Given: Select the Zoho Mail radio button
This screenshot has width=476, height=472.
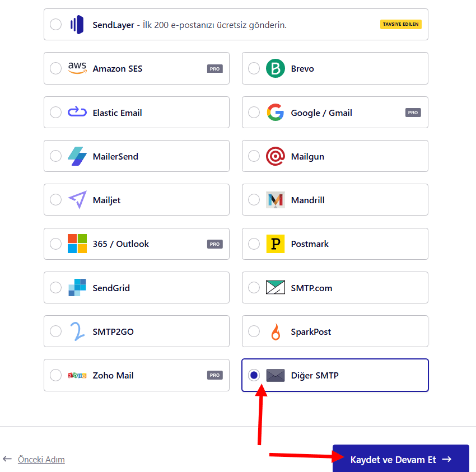Looking at the screenshot, I should click(55, 375).
